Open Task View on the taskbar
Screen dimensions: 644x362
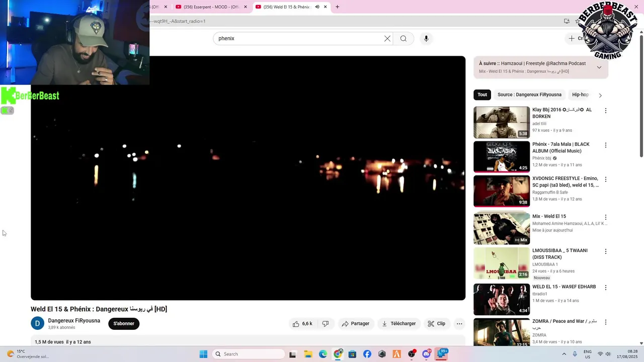(x=292, y=354)
